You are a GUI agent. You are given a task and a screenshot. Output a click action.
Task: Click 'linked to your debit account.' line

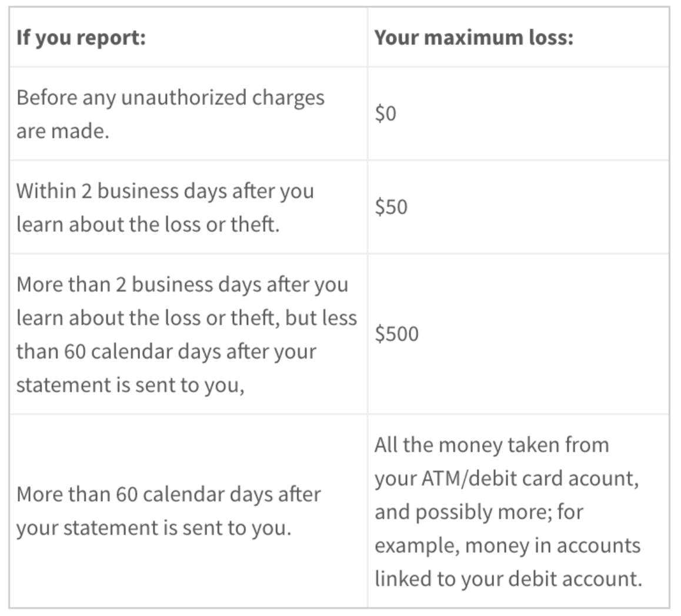click(508, 578)
